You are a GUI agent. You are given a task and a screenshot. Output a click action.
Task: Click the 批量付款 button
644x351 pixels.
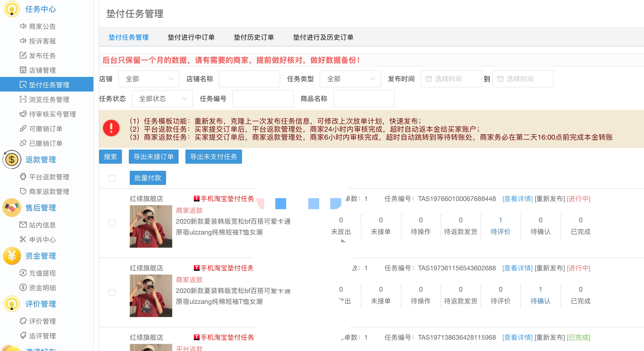pyautogui.click(x=148, y=178)
